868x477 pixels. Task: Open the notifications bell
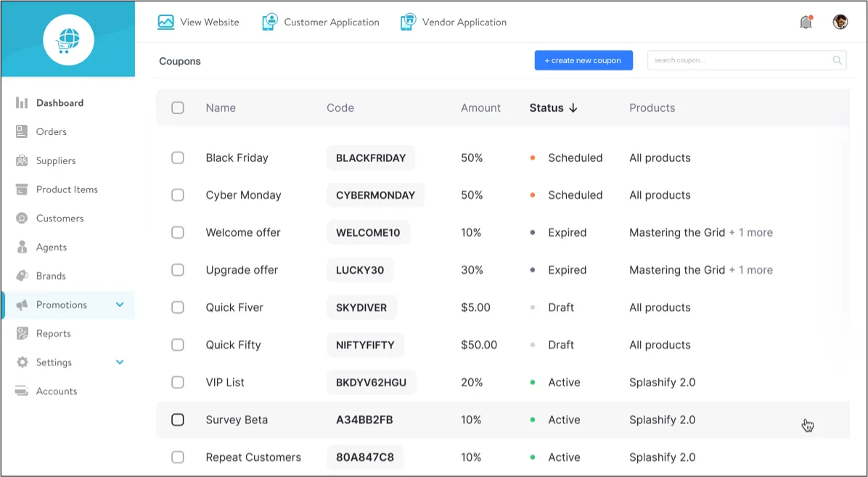coord(806,22)
